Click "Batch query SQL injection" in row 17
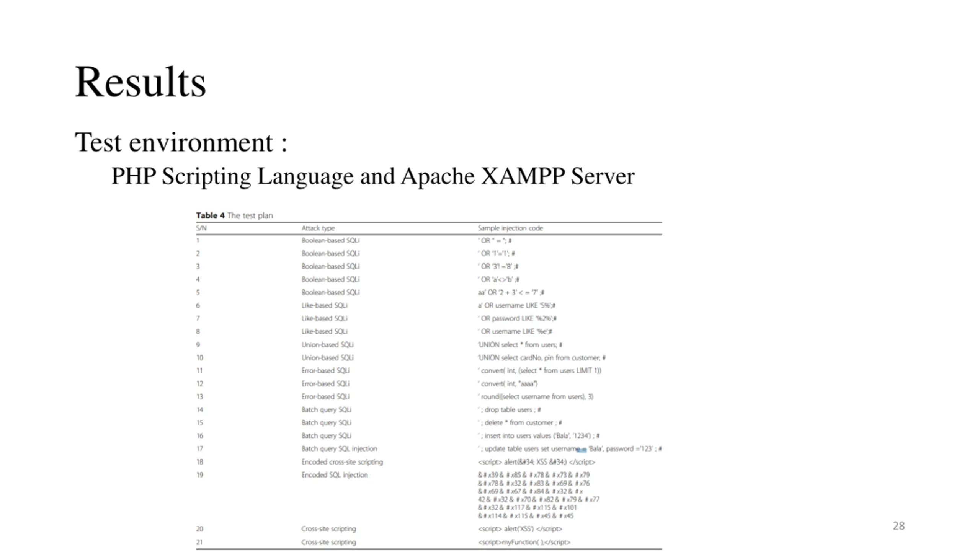This screenshot has width=980, height=551. (339, 448)
